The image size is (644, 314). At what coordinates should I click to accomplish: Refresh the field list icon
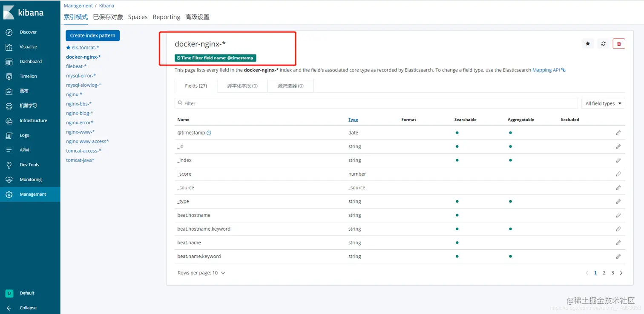(x=604, y=43)
